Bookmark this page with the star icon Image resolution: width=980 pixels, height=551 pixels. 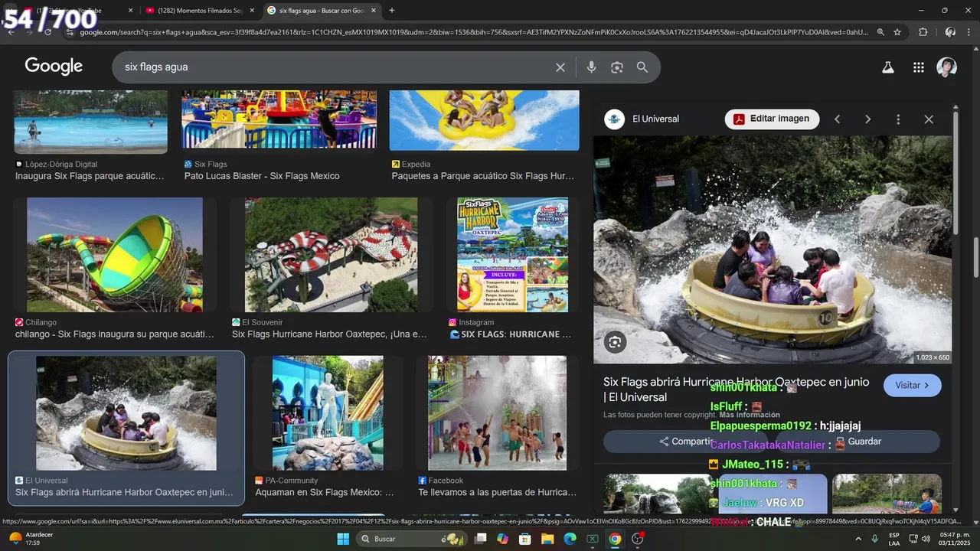(x=897, y=32)
